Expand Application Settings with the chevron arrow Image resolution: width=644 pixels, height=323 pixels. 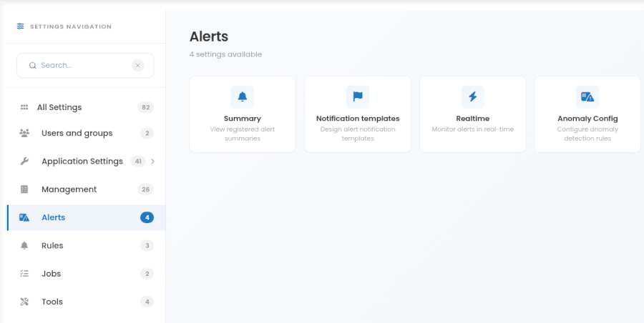point(153,161)
